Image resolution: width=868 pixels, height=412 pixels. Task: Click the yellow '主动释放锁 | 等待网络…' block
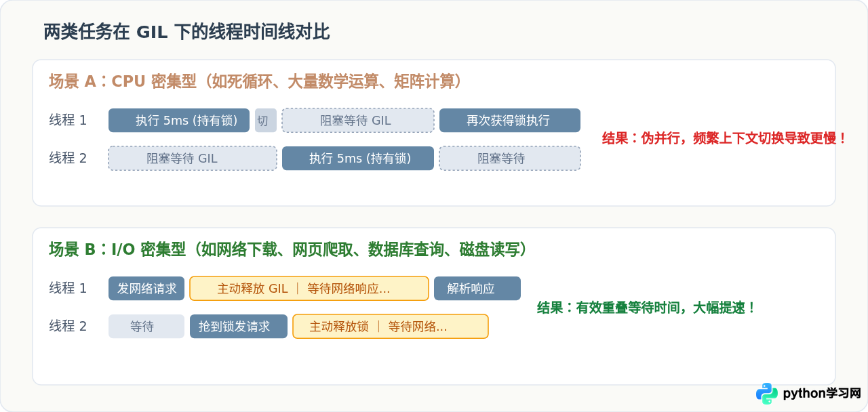click(391, 327)
